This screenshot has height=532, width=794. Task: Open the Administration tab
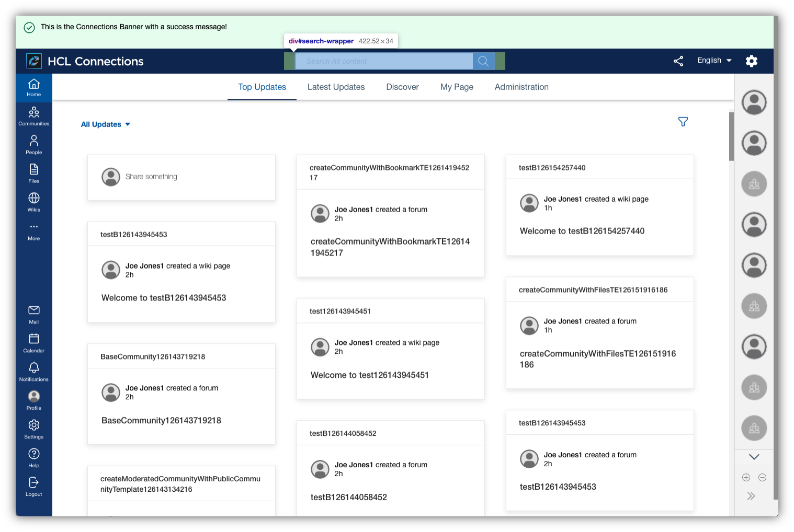[521, 87]
